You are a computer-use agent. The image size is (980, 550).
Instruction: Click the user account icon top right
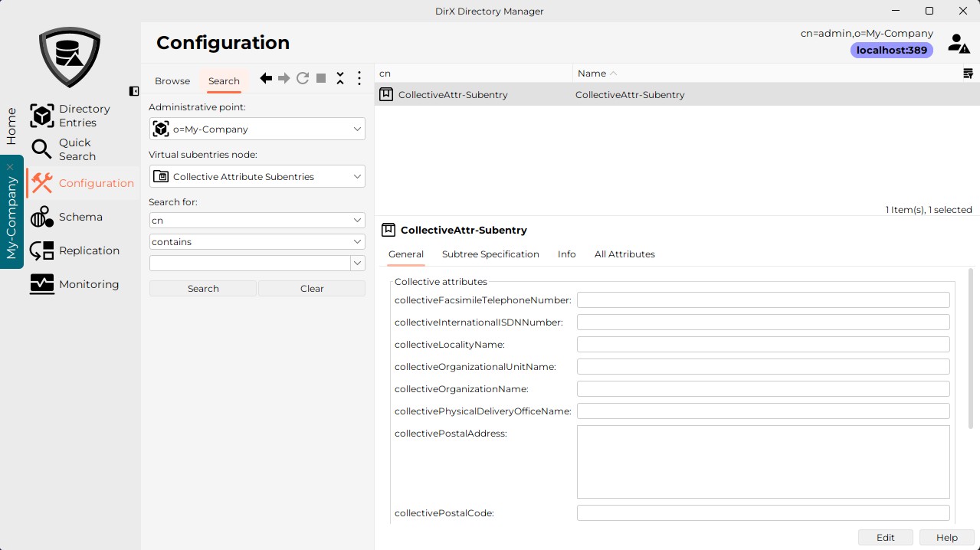(959, 44)
